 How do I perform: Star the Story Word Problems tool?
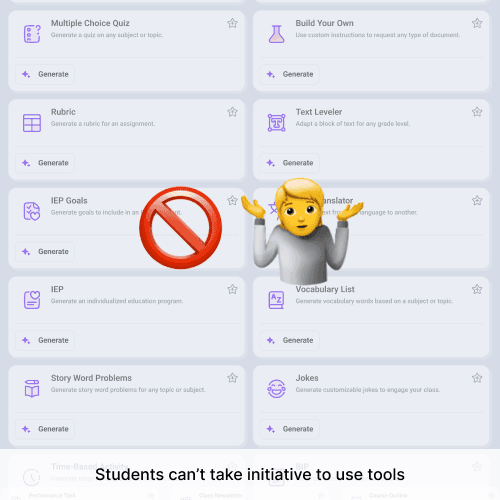click(232, 378)
